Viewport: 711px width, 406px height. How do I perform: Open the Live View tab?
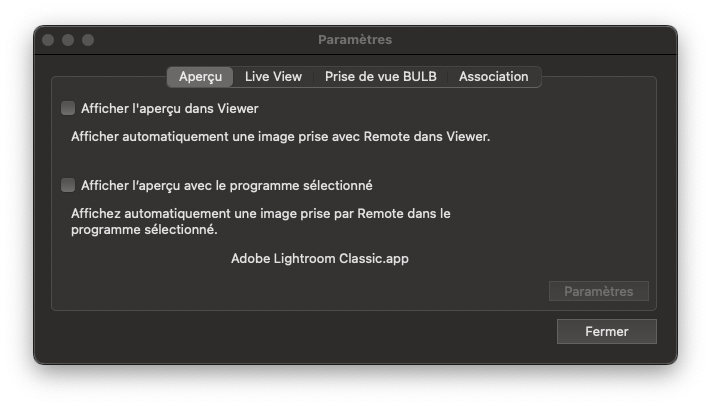coord(273,77)
